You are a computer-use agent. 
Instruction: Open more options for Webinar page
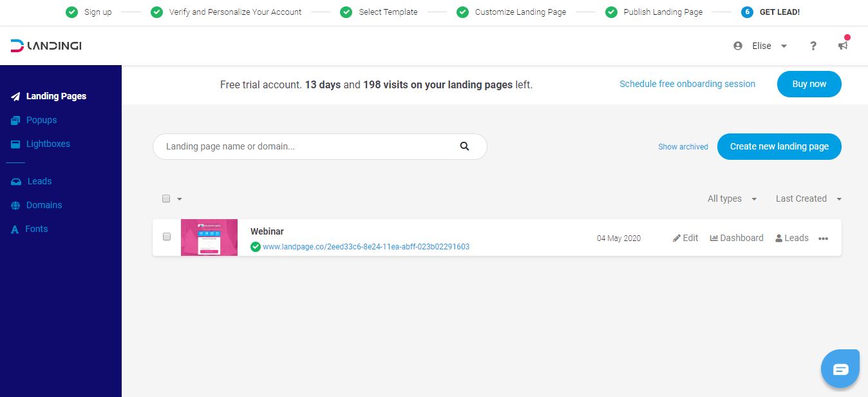[x=823, y=238]
